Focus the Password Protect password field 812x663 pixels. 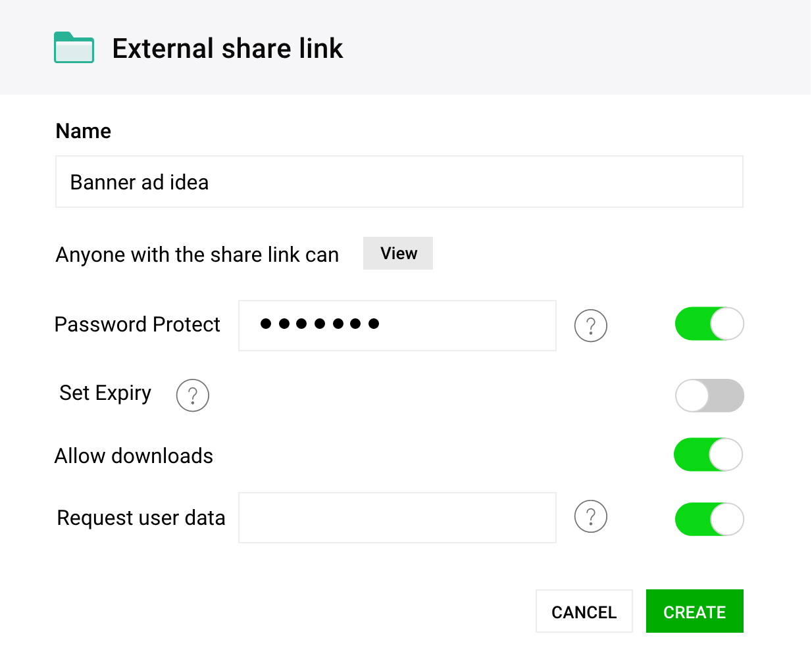click(397, 326)
